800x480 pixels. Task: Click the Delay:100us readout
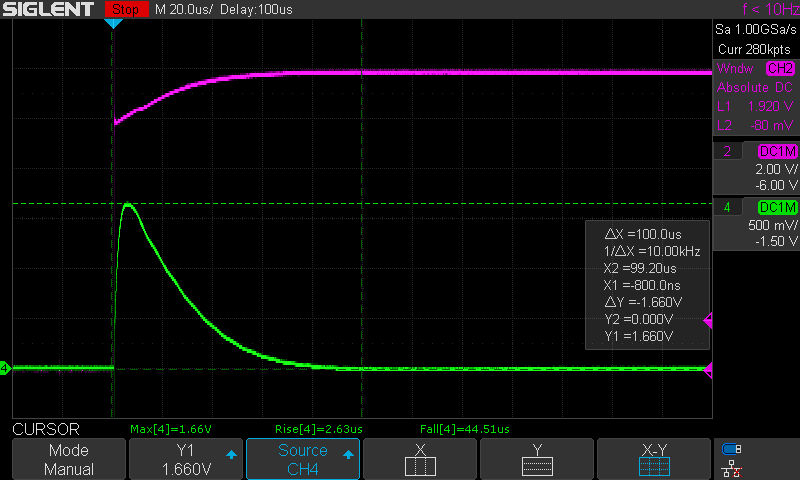pyautogui.click(x=256, y=10)
